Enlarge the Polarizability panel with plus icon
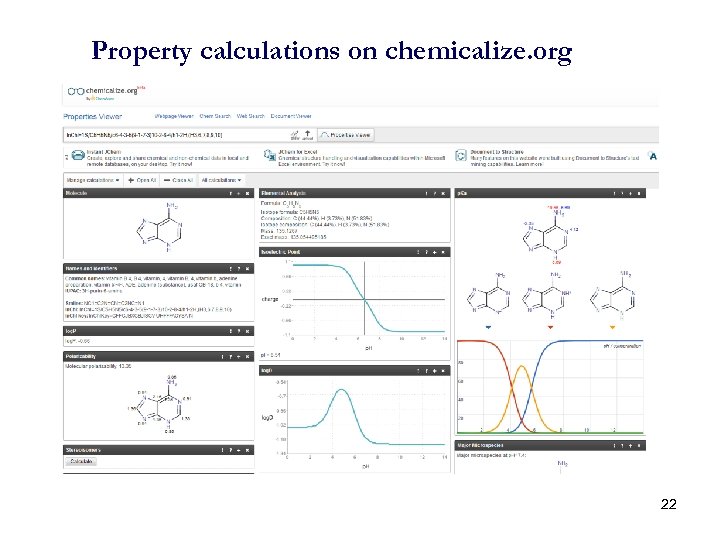Viewport: 720px width, 540px height. coord(239,357)
